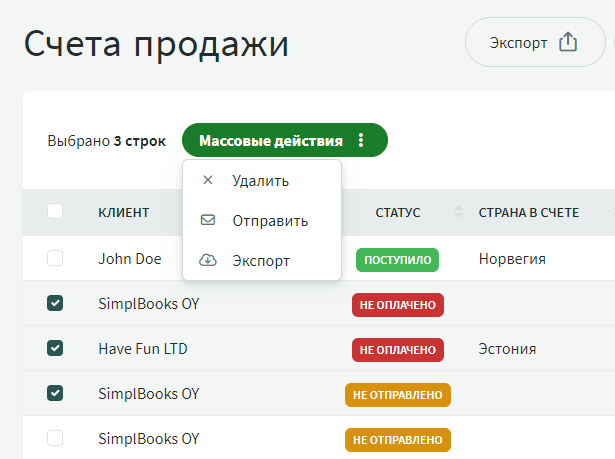The image size is (615, 459).
Task: Click the ПОСТУПИЛО status badge
Action: [x=397, y=260]
